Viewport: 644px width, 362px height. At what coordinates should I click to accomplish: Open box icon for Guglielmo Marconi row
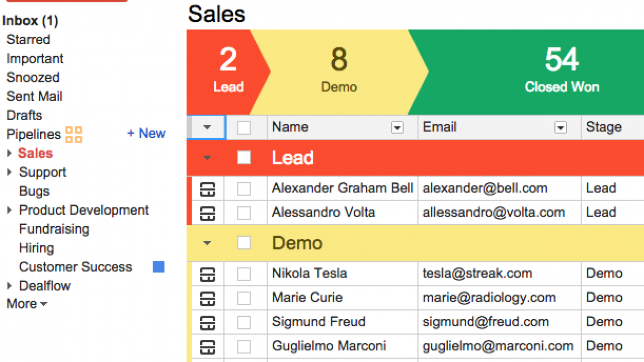pyautogui.click(x=208, y=346)
